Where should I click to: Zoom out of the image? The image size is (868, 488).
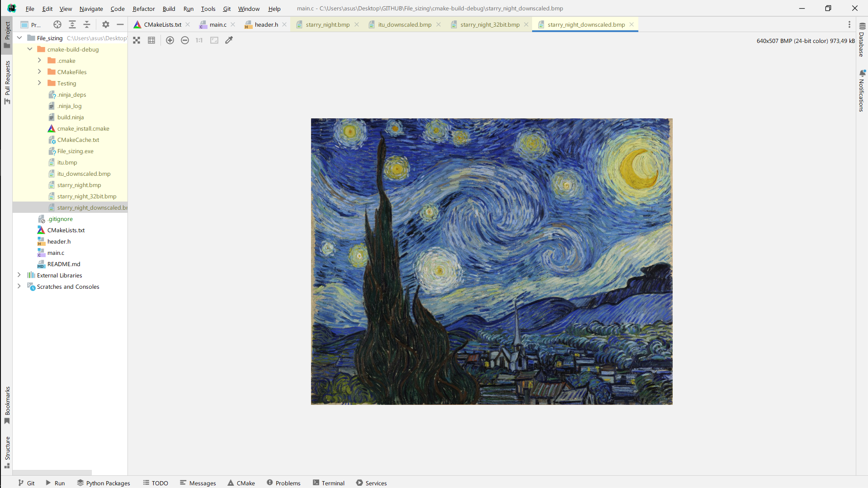pyautogui.click(x=185, y=40)
